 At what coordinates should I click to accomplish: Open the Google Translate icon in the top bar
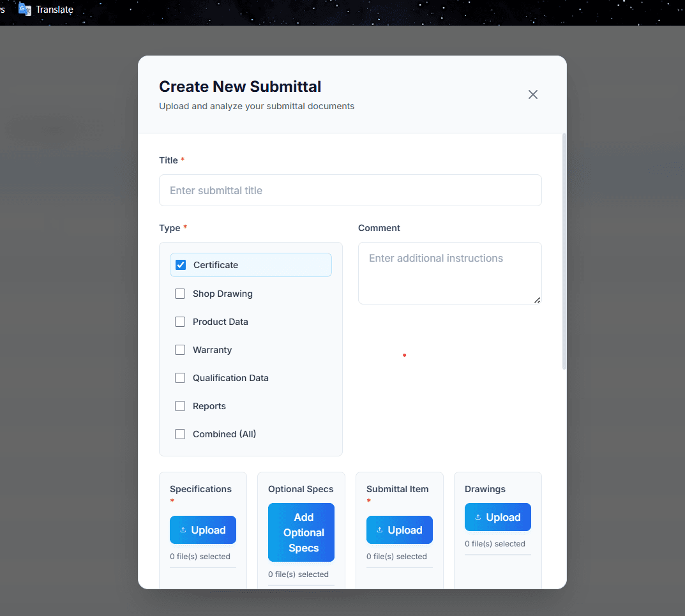(24, 9)
